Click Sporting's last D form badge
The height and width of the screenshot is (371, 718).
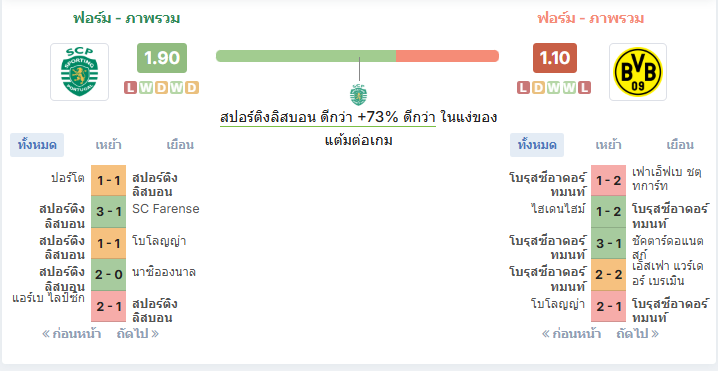click(x=192, y=87)
